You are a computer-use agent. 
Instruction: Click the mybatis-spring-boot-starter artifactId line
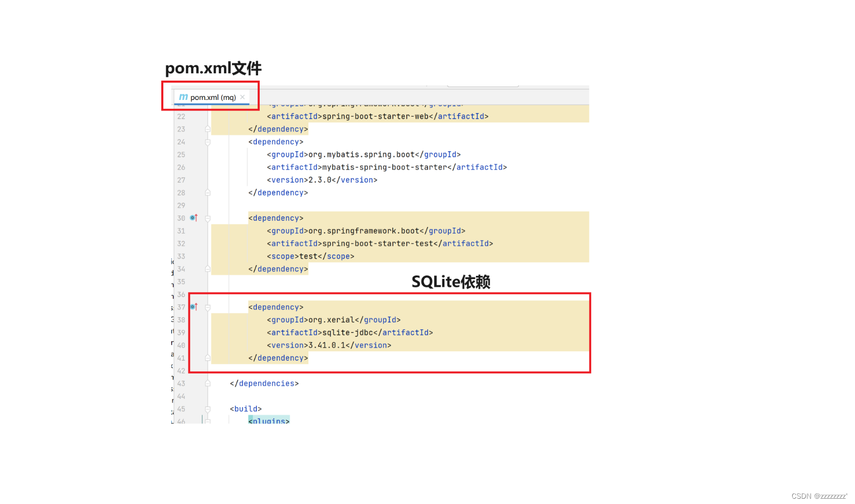click(x=387, y=167)
